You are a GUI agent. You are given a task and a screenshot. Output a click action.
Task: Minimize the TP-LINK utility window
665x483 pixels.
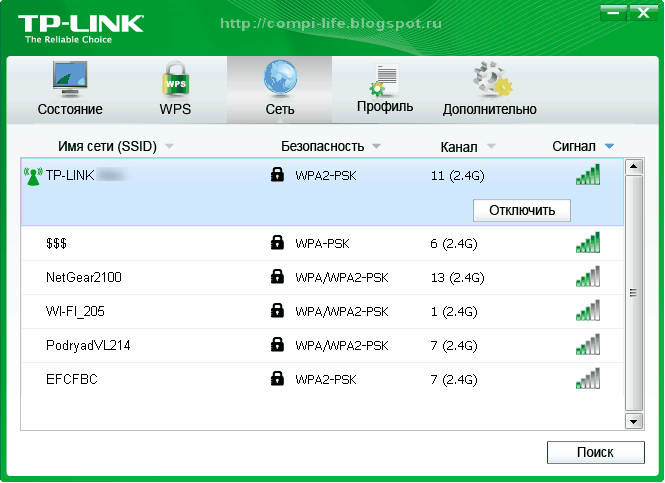click(x=613, y=13)
